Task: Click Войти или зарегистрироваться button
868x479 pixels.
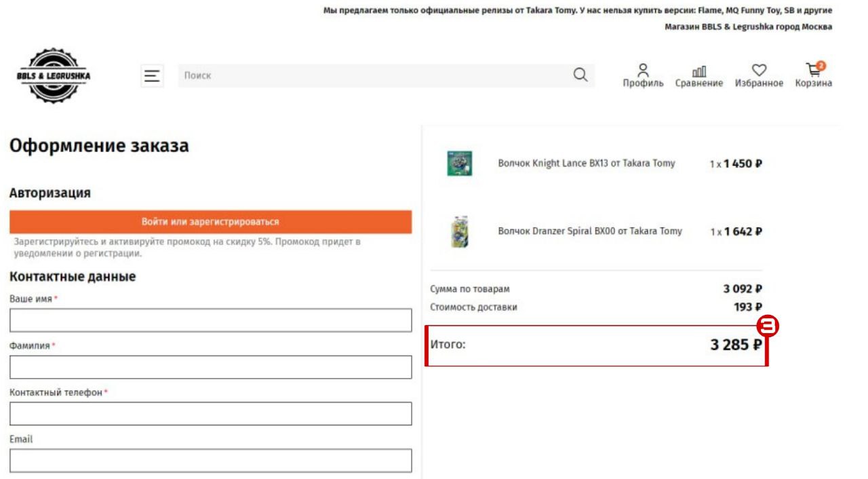Action: 210,222
